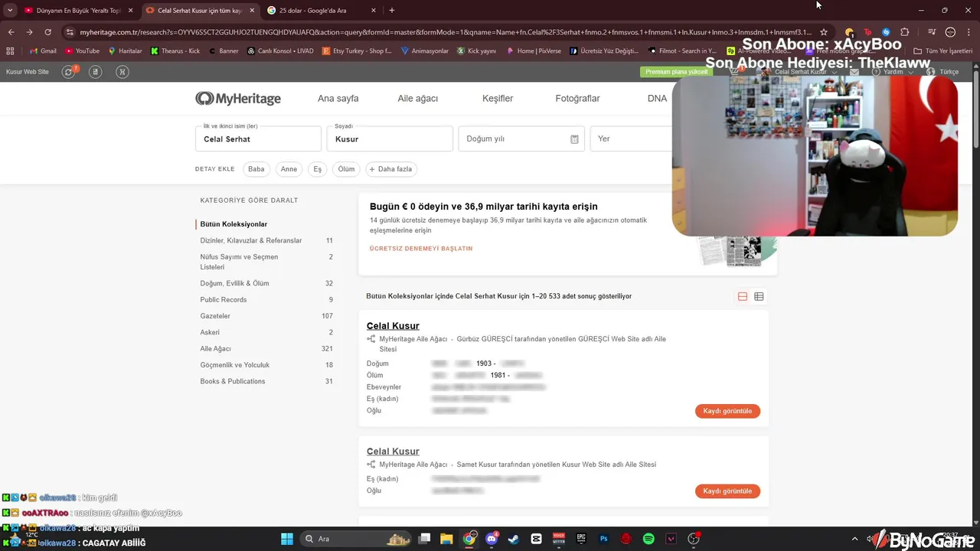This screenshot has height=551, width=980.
Task: Open Celal Serhat Kusur account menu
Action: pyautogui.click(x=800, y=71)
